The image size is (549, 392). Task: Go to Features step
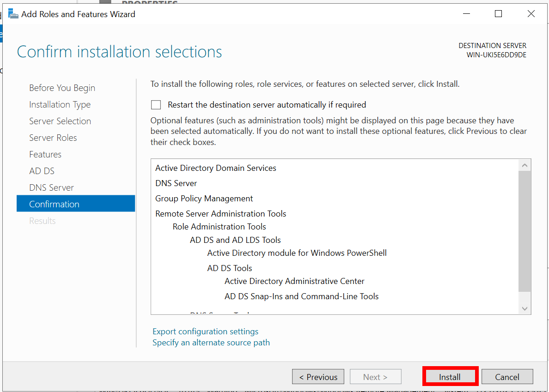pos(45,154)
